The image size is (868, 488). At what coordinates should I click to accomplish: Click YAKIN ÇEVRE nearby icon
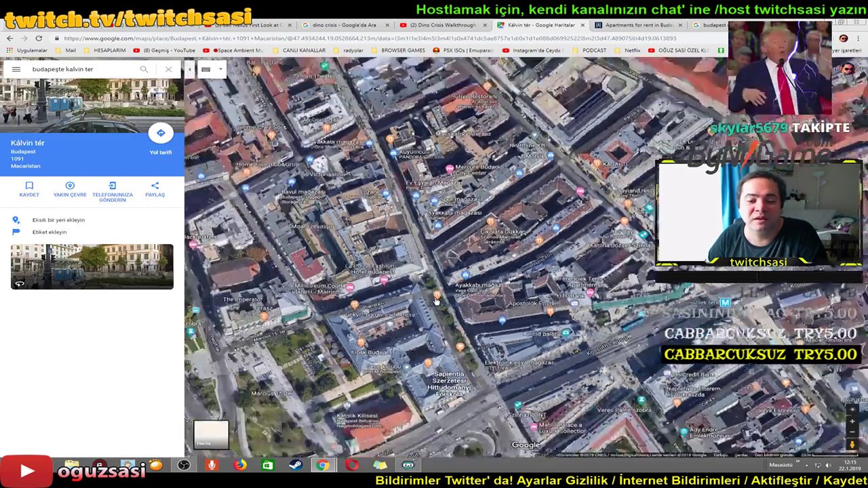pos(70,189)
